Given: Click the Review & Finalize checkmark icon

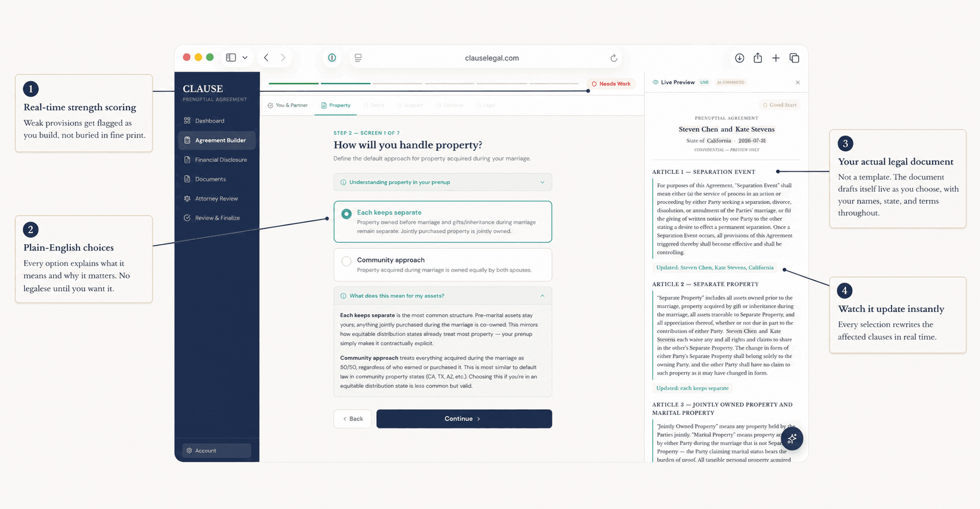Looking at the screenshot, I should [x=187, y=218].
